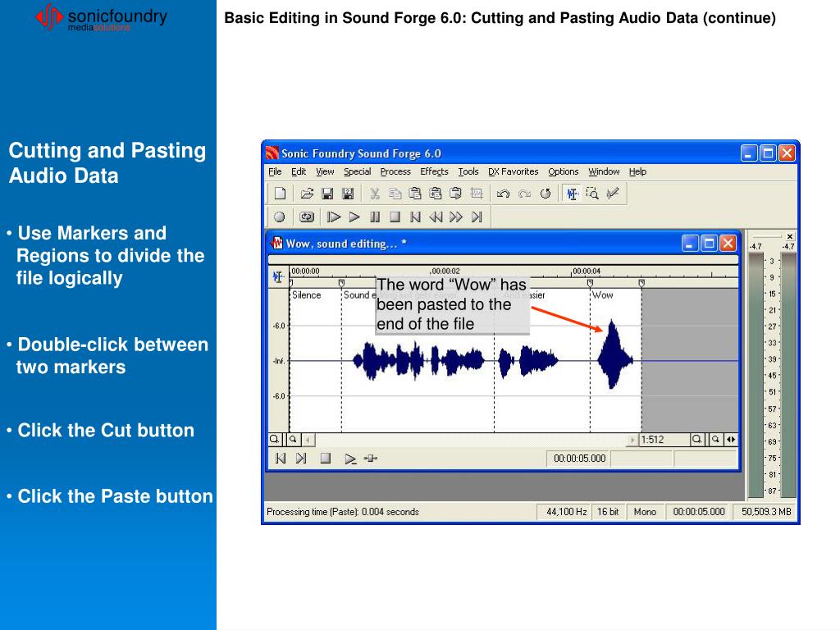This screenshot has height=630, width=840.
Task: Click the smaller time zoom magnifier after 1:512
Action: click(715, 440)
